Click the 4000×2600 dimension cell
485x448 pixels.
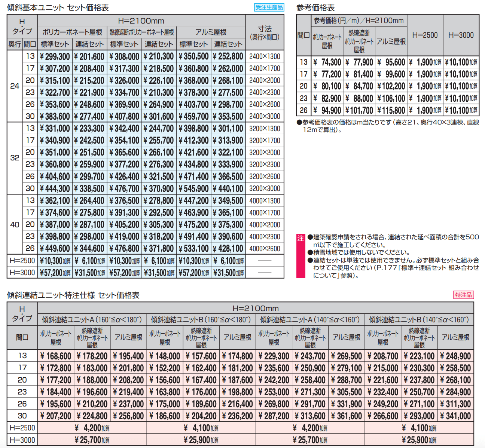pyautogui.click(x=265, y=249)
